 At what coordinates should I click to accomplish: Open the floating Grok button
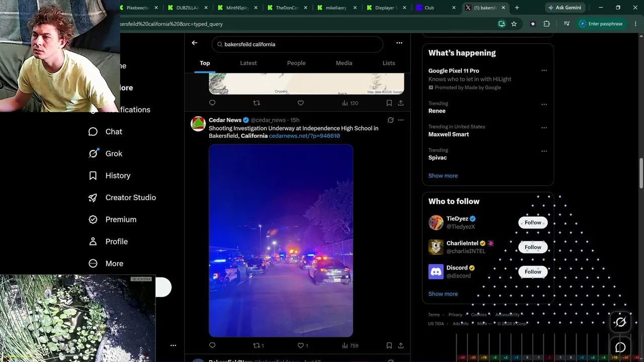[x=620, y=322]
